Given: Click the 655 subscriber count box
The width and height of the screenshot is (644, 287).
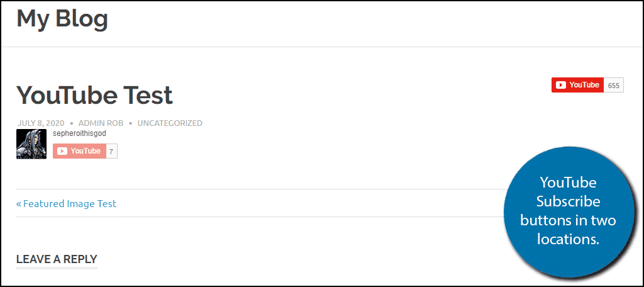Looking at the screenshot, I should pyautogui.click(x=614, y=85).
